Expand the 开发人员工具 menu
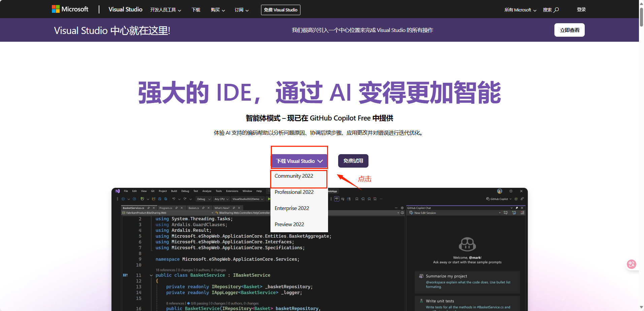This screenshot has width=644, height=311. click(165, 10)
